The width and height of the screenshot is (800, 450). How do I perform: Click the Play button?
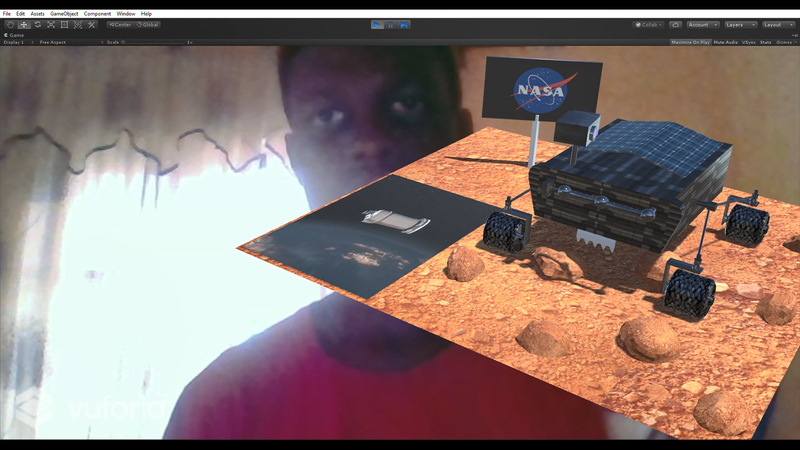pyautogui.click(x=377, y=24)
